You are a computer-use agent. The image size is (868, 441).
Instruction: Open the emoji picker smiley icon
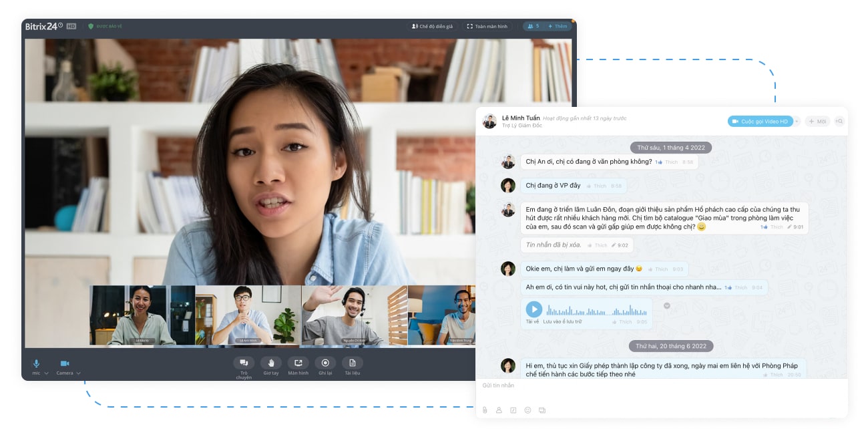(x=527, y=410)
